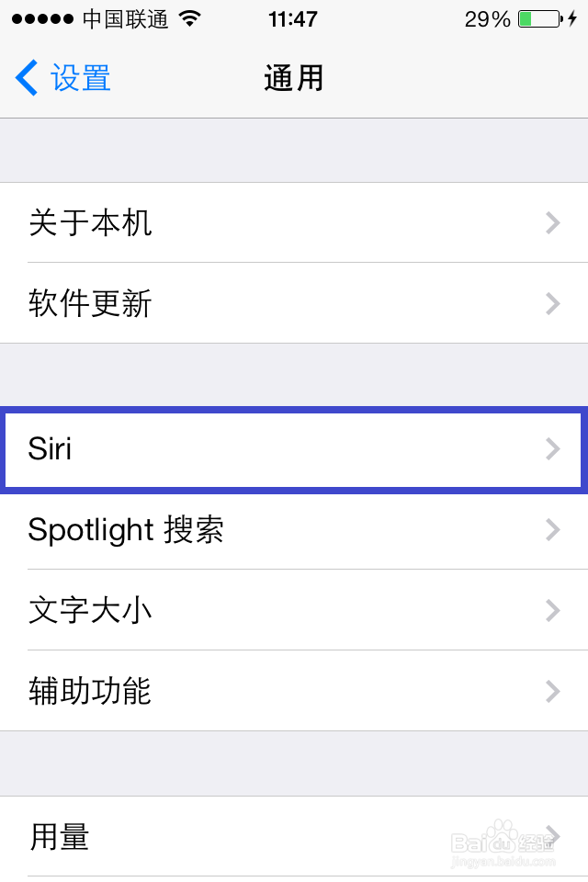Tap the signal strength dots

pyautogui.click(x=42, y=19)
